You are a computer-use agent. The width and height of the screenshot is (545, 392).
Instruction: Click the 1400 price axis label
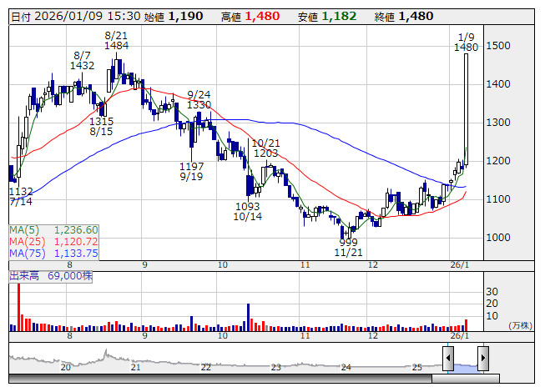point(498,84)
